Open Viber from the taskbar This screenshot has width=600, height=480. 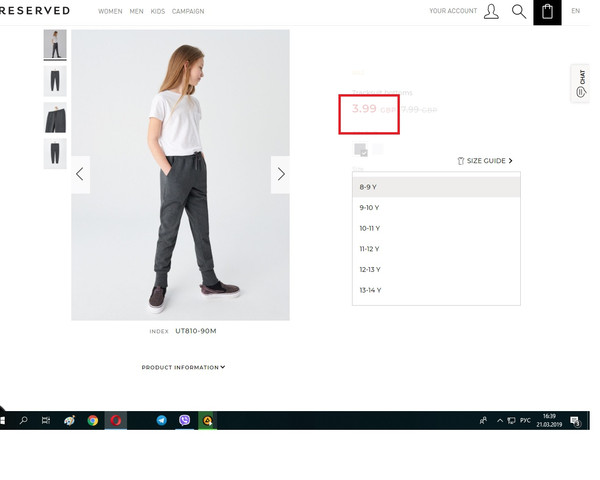[x=185, y=421]
